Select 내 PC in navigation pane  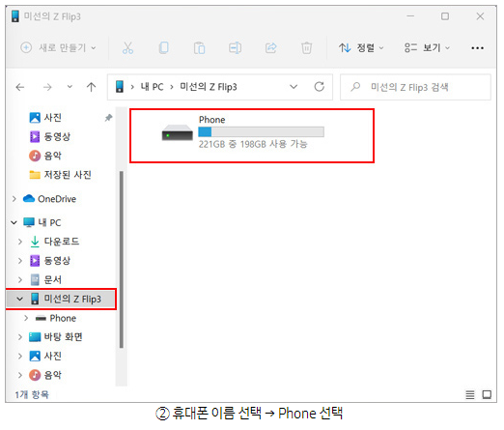click(x=42, y=222)
